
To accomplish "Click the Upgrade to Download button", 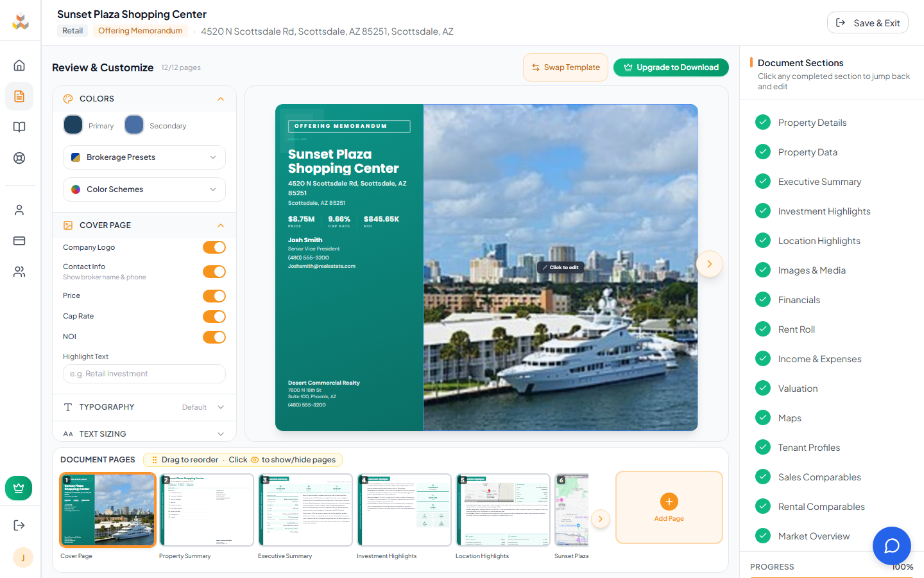I will [x=671, y=67].
